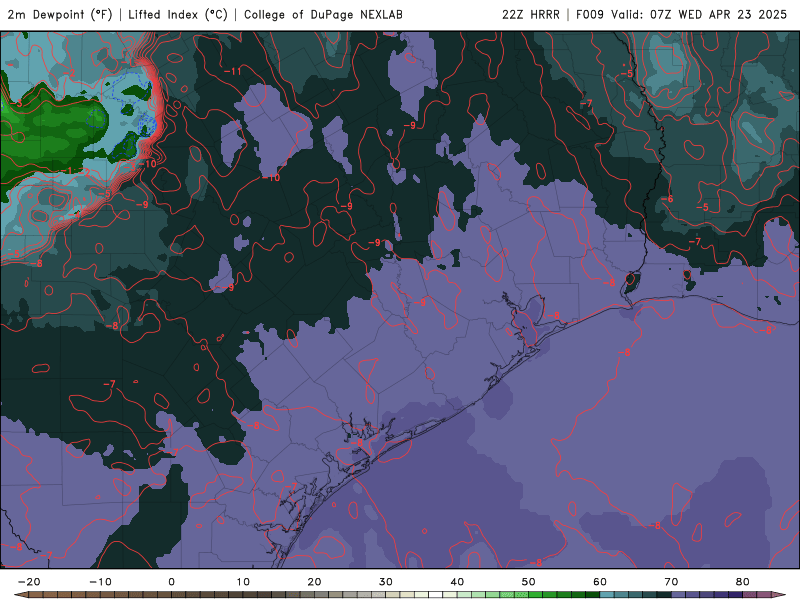Viewport: 800px width, 600px height.
Task: Click the "F009" forecast hour text
Action: (x=590, y=15)
